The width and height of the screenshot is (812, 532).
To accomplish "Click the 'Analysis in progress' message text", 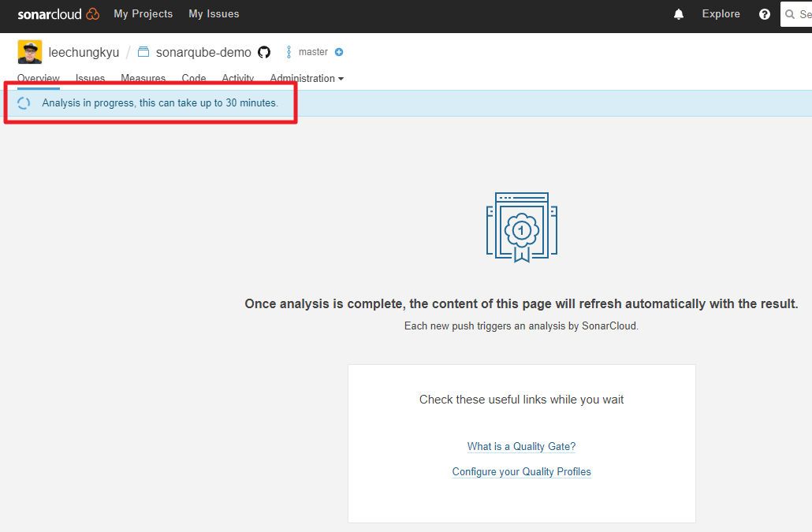I will pyautogui.click(x=160, y=103).
